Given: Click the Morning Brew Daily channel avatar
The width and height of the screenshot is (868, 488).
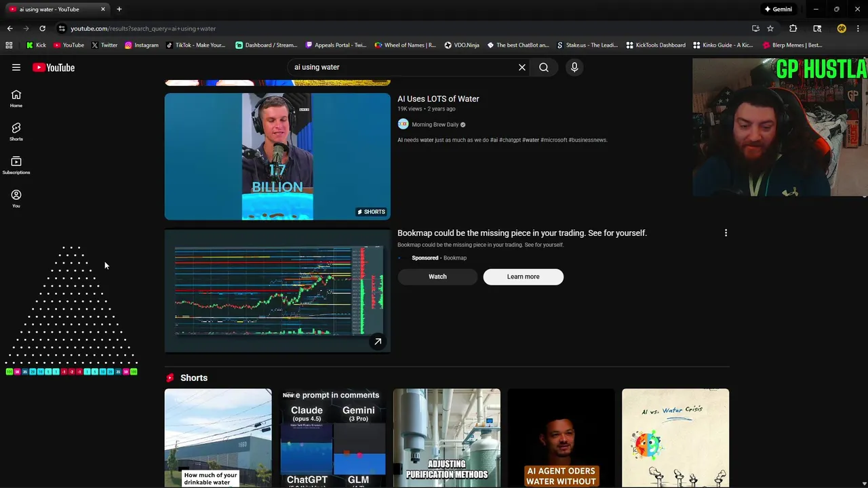Looking at the screenshot, I should [403, 124].
